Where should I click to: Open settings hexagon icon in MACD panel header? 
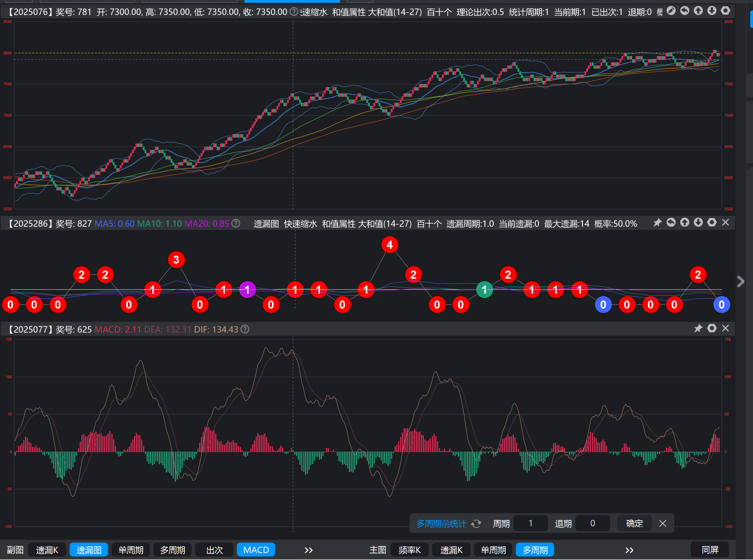[712, 328]
